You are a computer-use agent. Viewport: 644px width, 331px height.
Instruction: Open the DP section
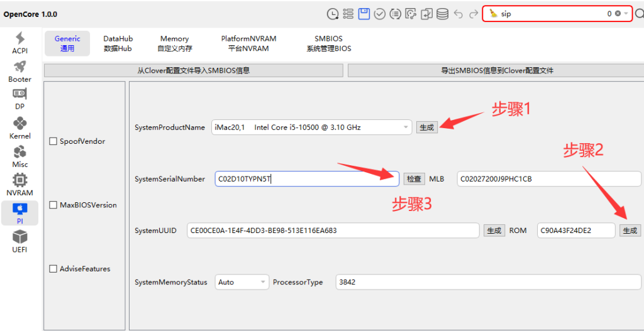point(19,99)
